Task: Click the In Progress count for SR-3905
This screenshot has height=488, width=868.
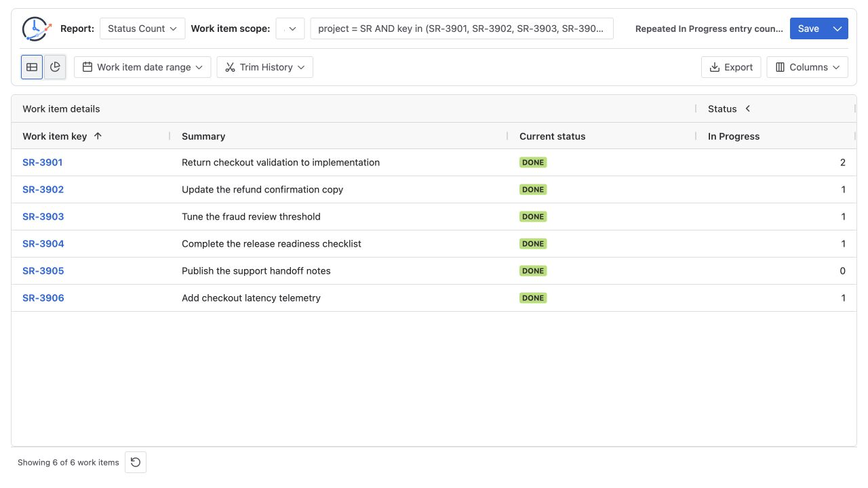Action: point(843,270)
